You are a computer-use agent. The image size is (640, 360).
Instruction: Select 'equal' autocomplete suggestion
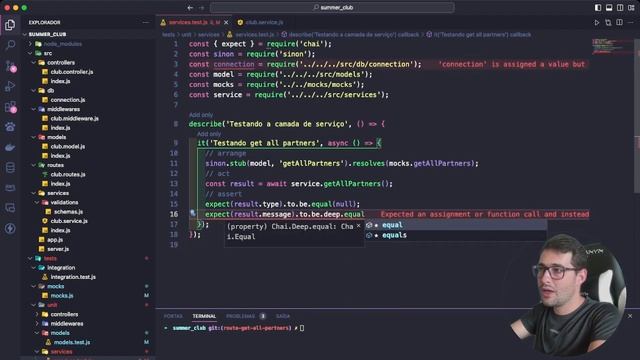(456, 225)
